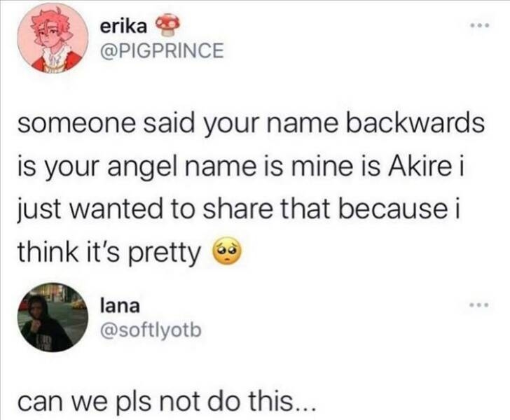510x420 pixels.
Task: Open the reply 'can we pls not do this...'
Action: (167, 400)
